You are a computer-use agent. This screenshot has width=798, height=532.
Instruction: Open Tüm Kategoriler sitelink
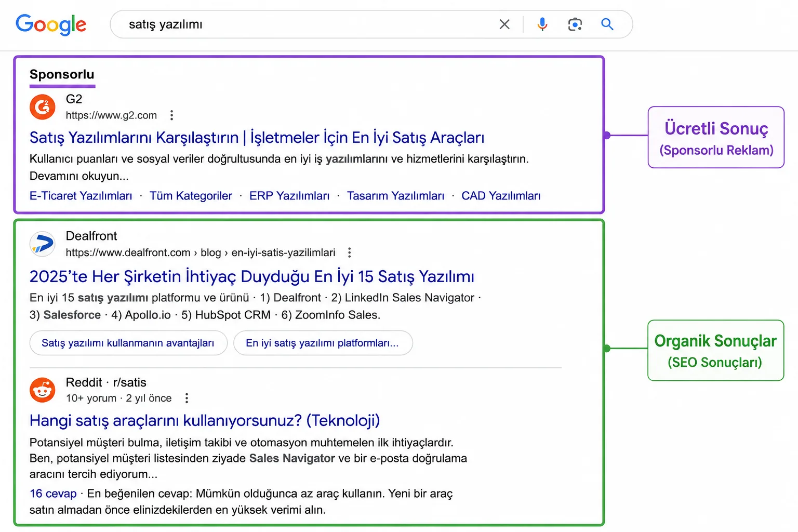coord(191,196)
